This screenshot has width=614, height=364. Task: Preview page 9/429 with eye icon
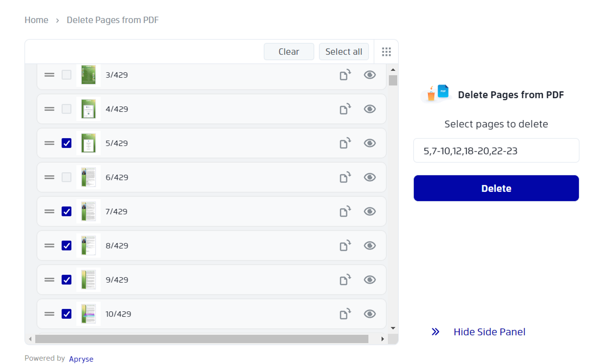pos(370,280)
